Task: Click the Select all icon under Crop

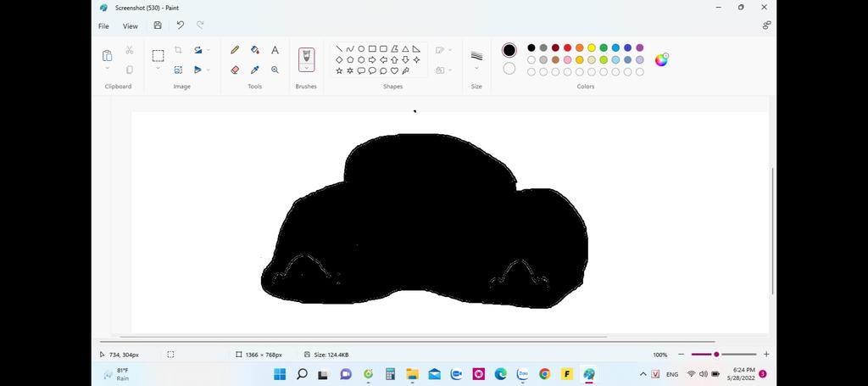Action: point(178,70)
